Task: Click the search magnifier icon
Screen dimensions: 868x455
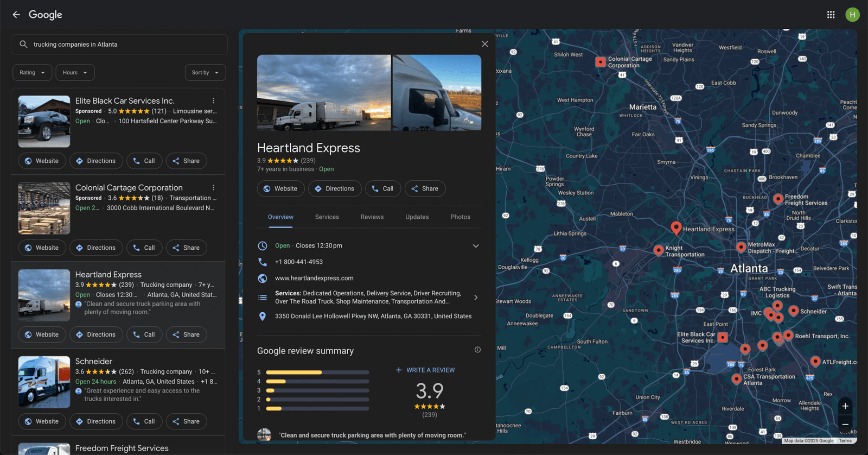Action: point(23,45)
